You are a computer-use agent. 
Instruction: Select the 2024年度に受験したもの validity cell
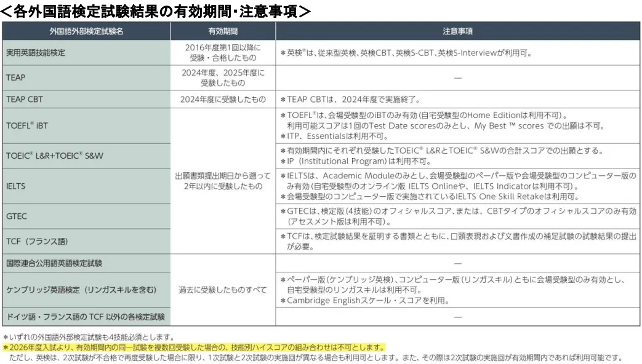click(223, 98)
